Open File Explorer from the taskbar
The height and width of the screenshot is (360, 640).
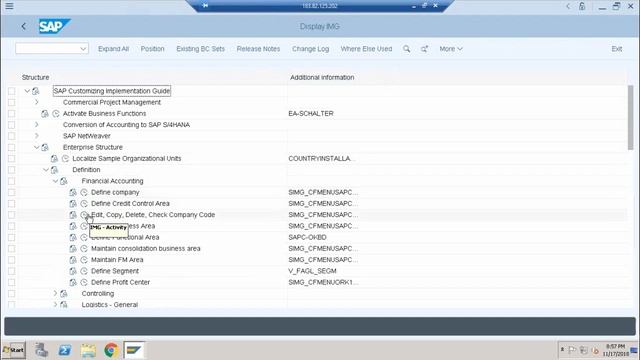[88, 350]
